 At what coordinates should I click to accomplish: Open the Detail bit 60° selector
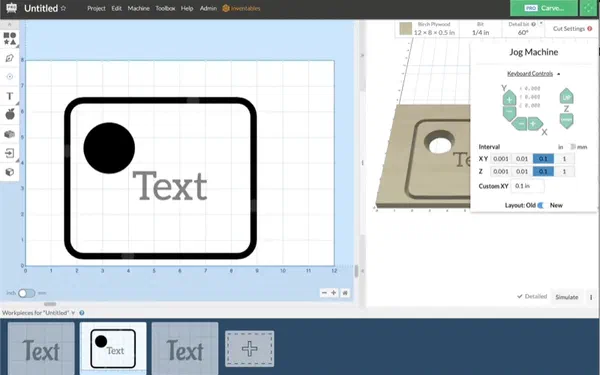coord(523,29)
